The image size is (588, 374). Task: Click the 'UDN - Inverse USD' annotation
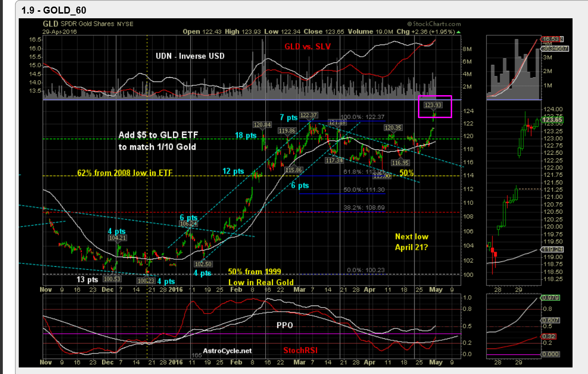(x=190, y=56)
